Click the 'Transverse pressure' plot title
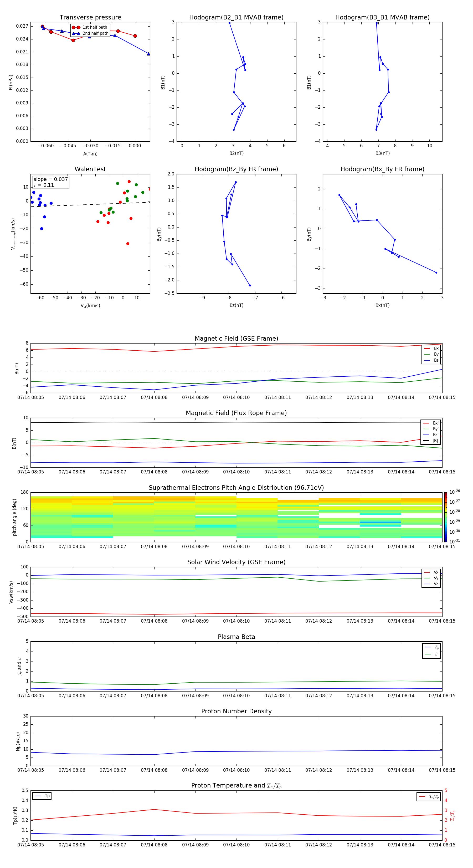The image size is (473, 868). click(x=90, y=18)
